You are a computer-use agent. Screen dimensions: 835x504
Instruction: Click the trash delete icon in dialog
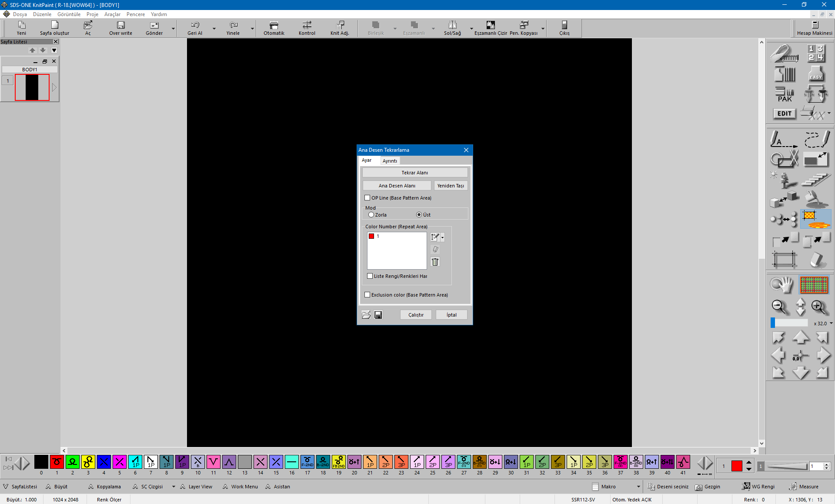click(435, 262)
